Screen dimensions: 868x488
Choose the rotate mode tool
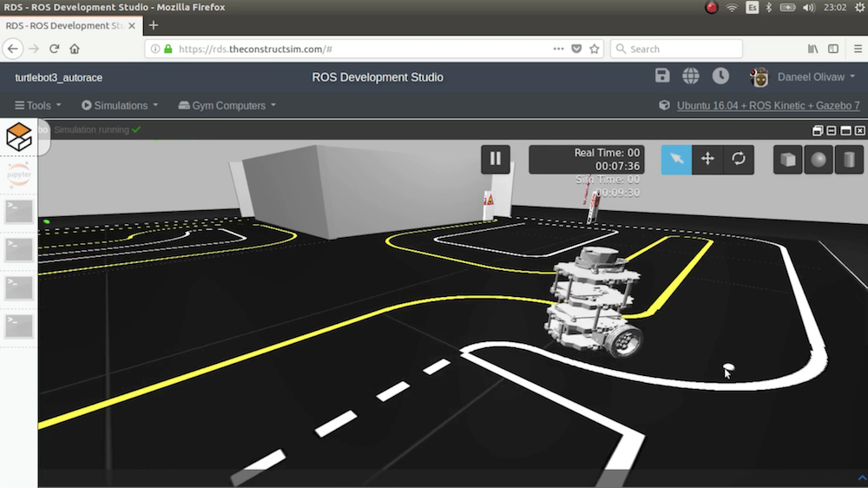click(x=739, y=160)
